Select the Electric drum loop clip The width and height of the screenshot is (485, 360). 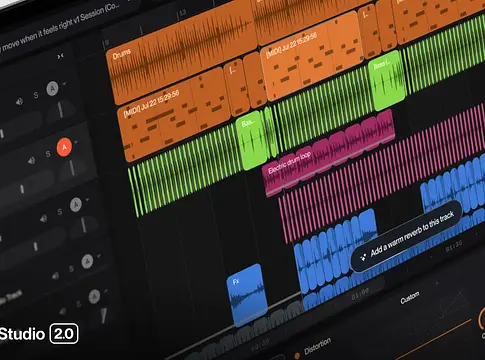pos(328,152)
